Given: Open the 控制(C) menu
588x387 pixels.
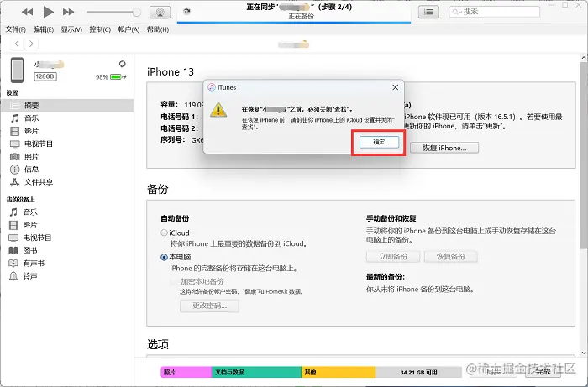Looking at the screenshot, I should tap(100, 29).
